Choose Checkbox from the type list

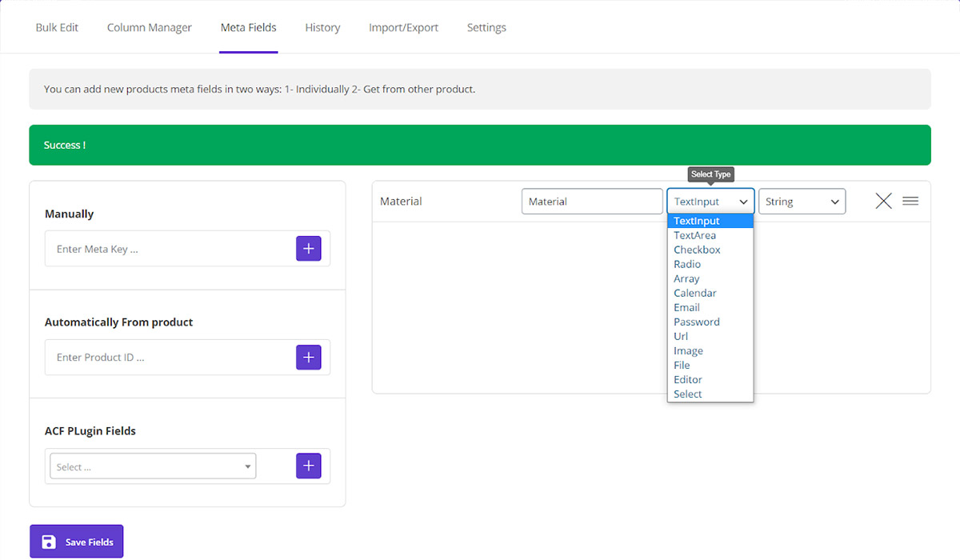[x=697, y=250]
